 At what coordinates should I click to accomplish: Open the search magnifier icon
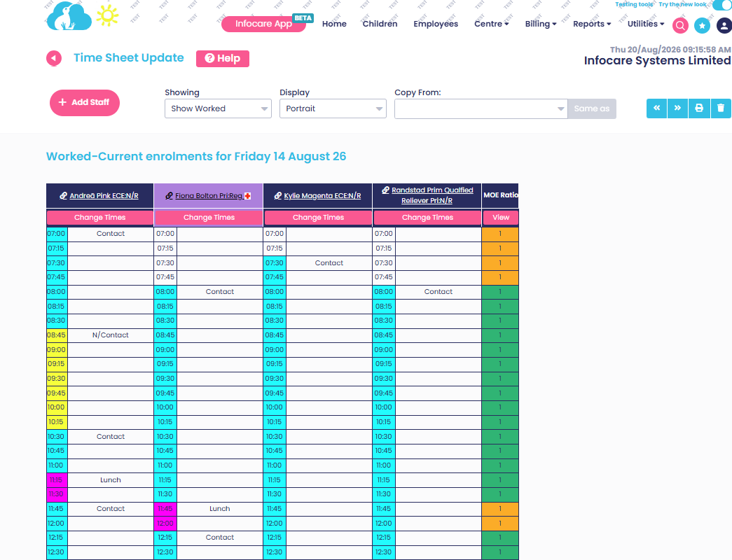680,25
